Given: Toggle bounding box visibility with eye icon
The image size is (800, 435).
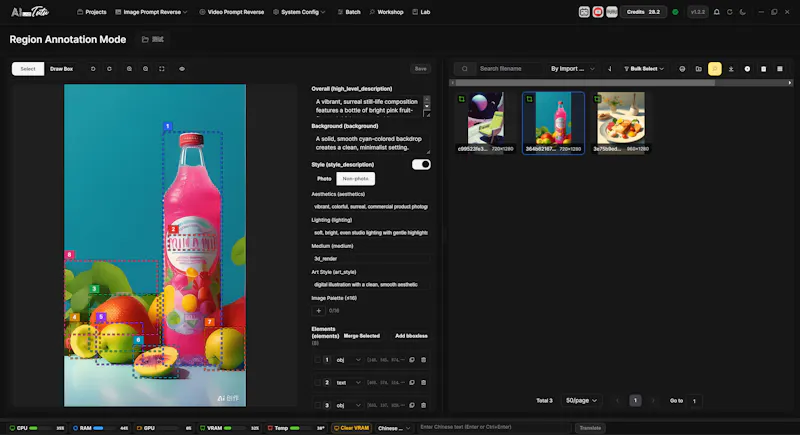Looking at the screenshot, I should 182,69.
